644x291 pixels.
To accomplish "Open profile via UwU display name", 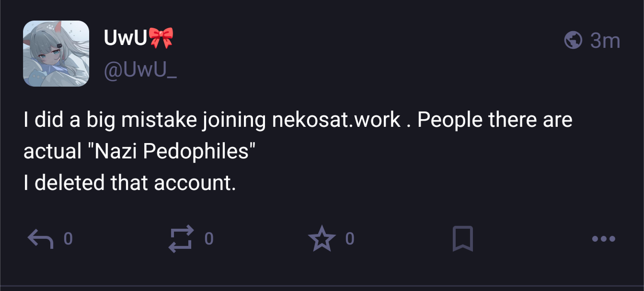I will 125,38.
